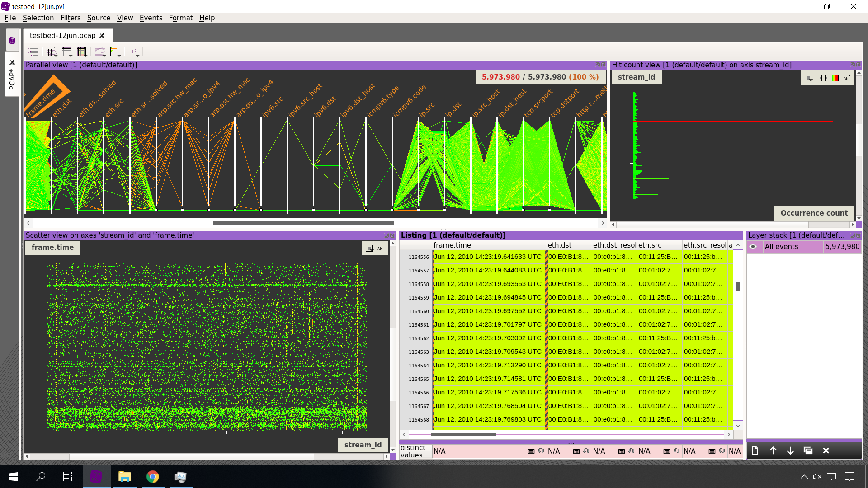This screenshot has width=868, height=488.
Task: Open the selection mode dropdown in hit count view
Action: tap(808, 78)
